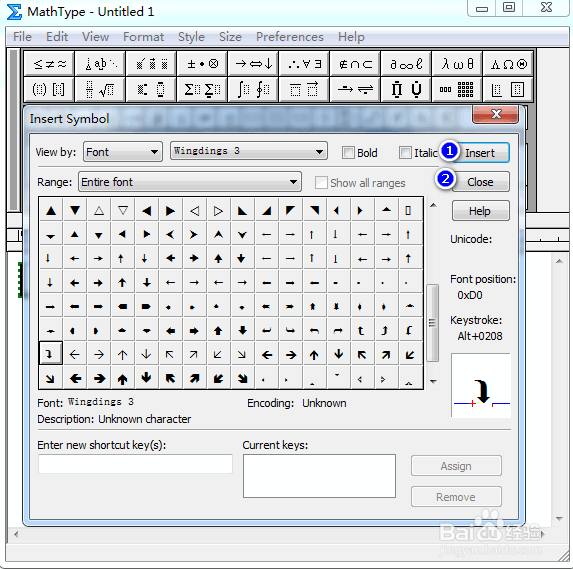
Task: Click the Insert button
Action: 480,153
